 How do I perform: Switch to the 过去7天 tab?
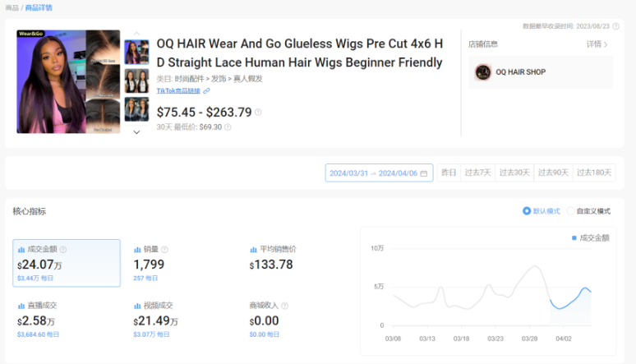tap(477, 173)
